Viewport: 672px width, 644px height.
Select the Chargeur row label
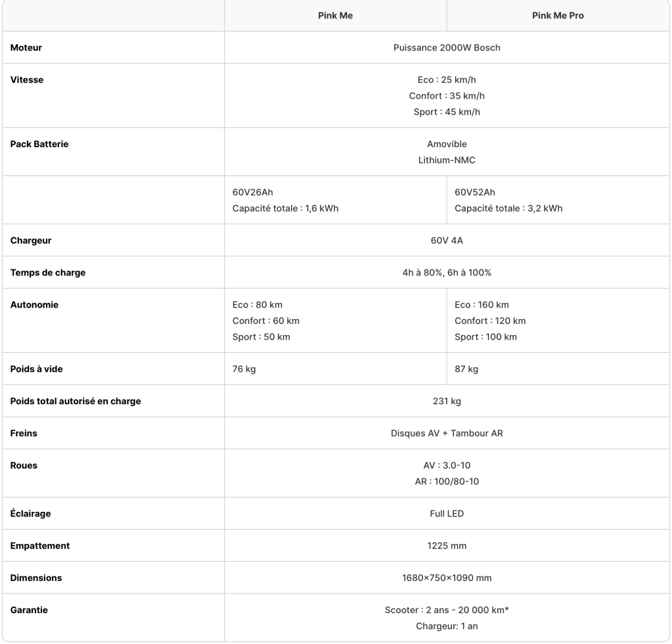coord(31,241)
